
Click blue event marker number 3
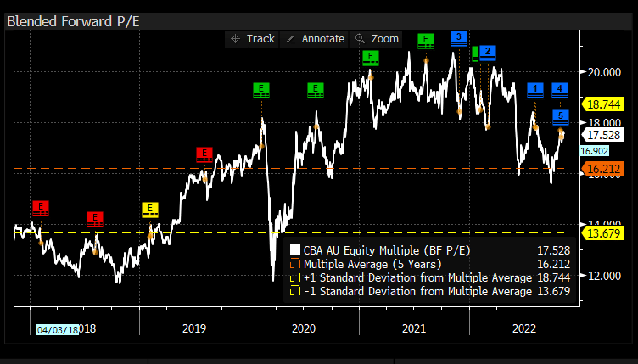coord(458,37)
